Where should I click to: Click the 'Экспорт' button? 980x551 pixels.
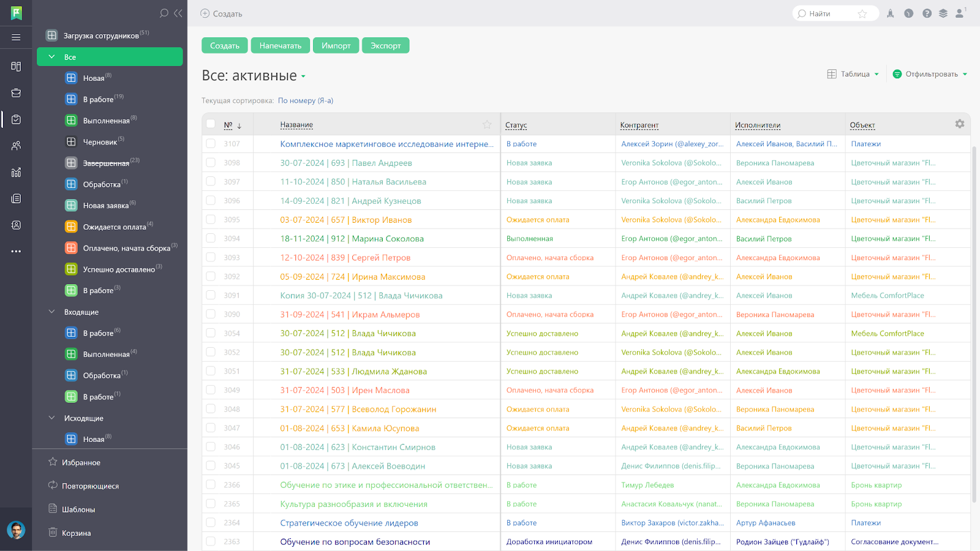[x=385, y=45]
